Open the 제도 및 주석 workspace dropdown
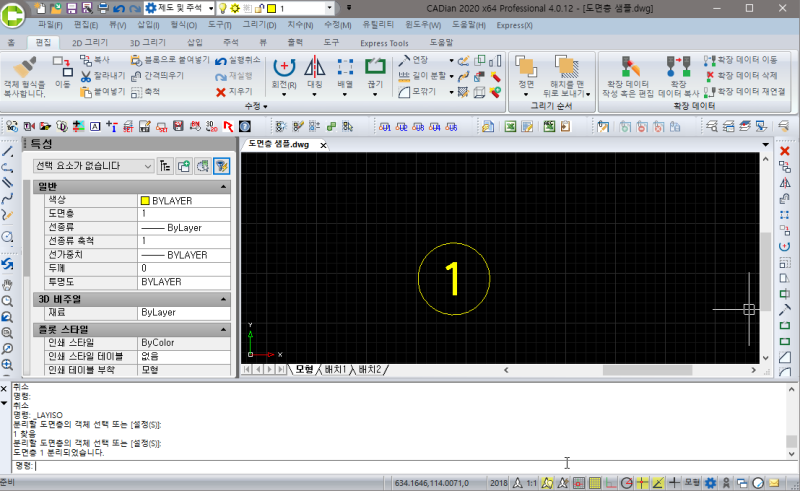Image resolution: width=800 pixels, height=491 pixels. (x=211, y=8)
